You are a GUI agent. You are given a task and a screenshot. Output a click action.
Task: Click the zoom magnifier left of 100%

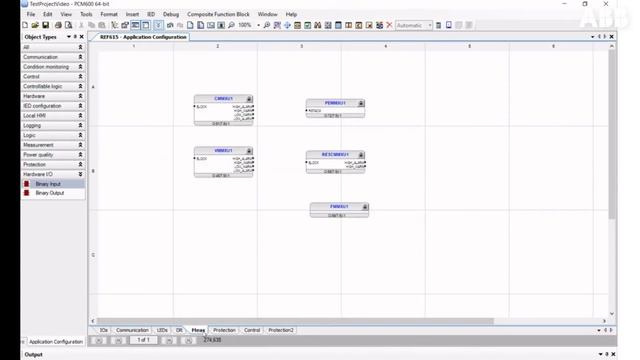[231, 25]
